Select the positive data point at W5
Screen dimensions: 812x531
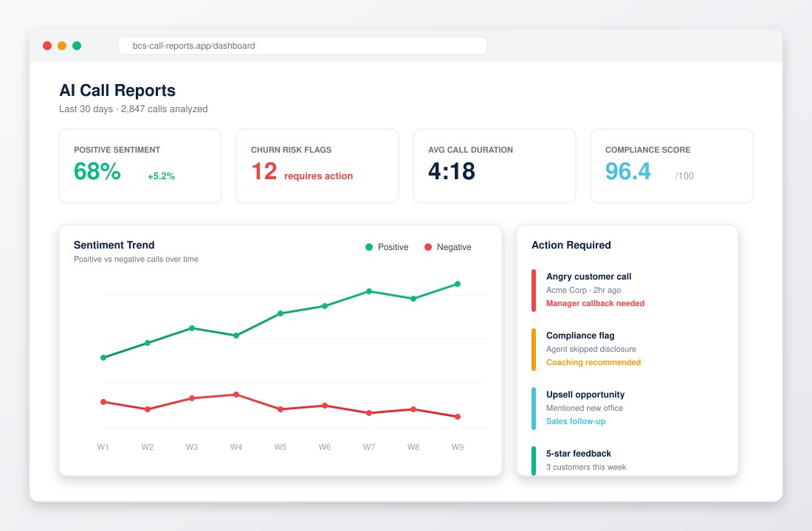pos(281,313)
